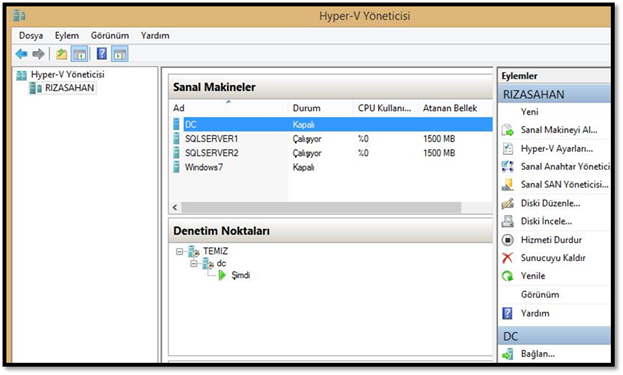Click the Diski Düzenle... action
The height and width of the screenshot is (375, 623).
(550, 203)
